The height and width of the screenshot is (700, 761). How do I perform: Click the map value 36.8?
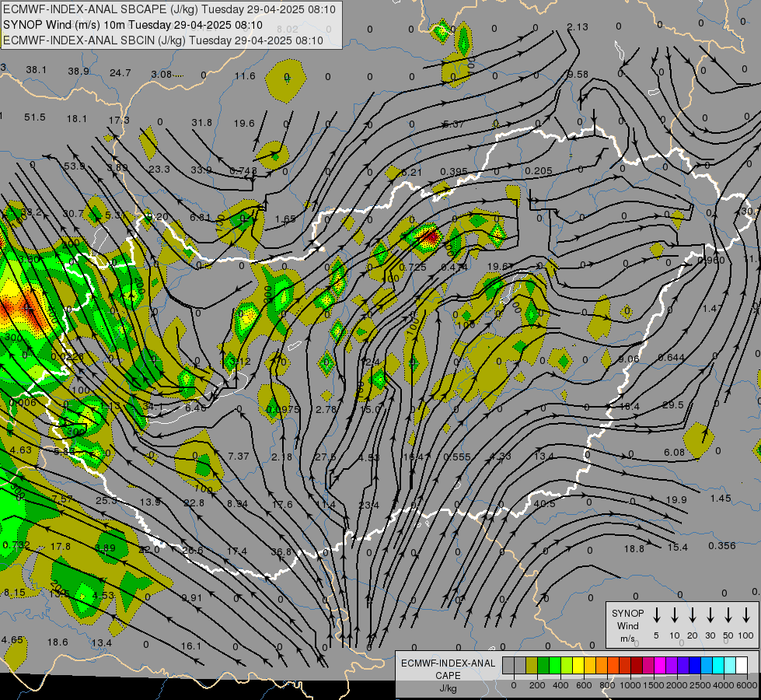(x=281, y=552)
